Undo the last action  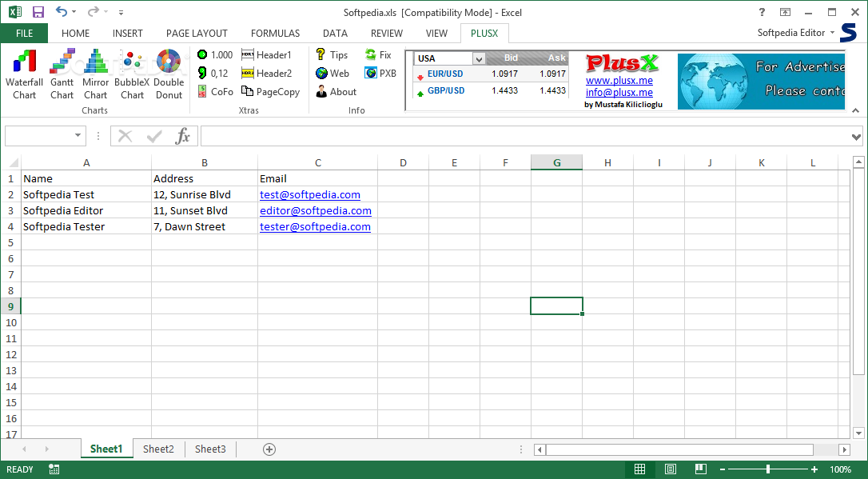61,12
